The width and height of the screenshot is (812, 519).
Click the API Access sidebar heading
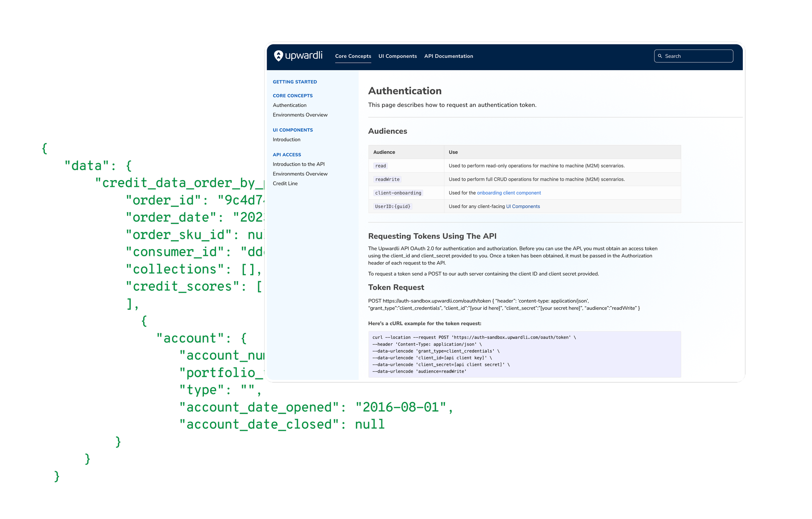click(286, 155)
